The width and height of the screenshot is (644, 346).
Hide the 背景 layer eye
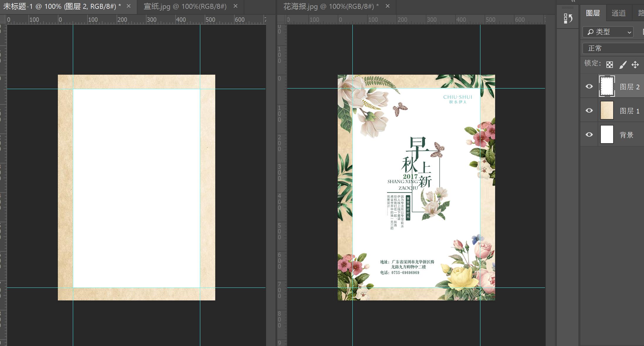click(x=589, y=135)
